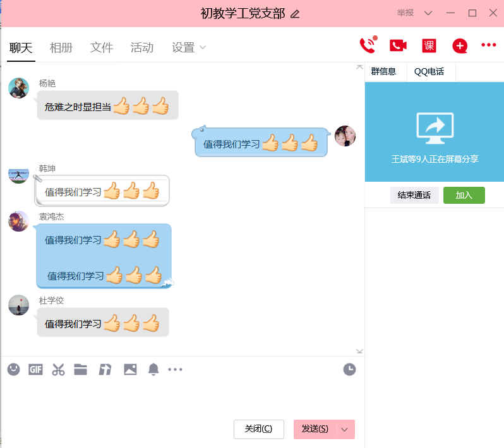Click the 危难之时显担当 message bubble
504x448 pixels.
(x=107, y=105)
